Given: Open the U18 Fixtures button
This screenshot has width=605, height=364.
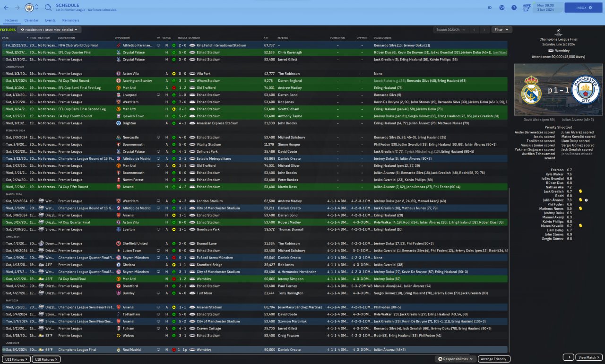Looking at the screenshot, I should click(46, 359).
